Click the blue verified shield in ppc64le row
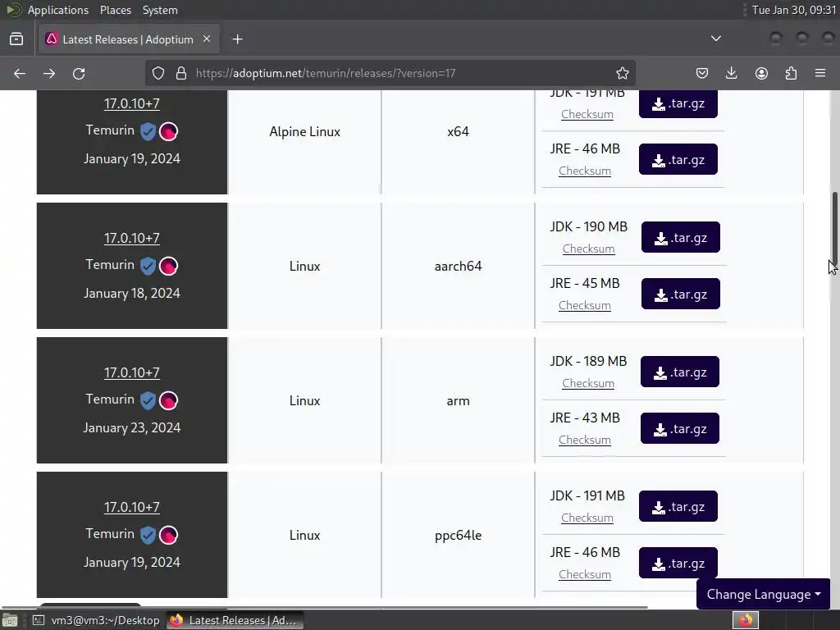 148,535
